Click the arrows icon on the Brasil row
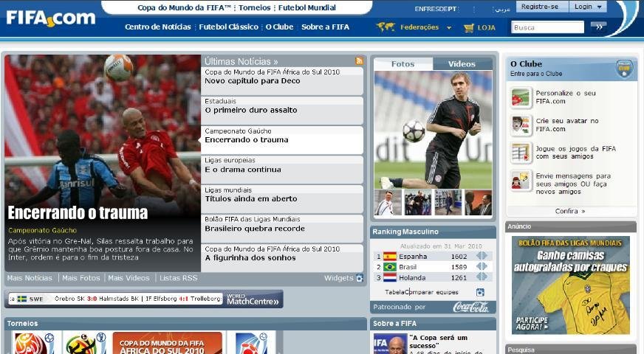The width and height of the screenshot is (644, 354). pos(482,267)
